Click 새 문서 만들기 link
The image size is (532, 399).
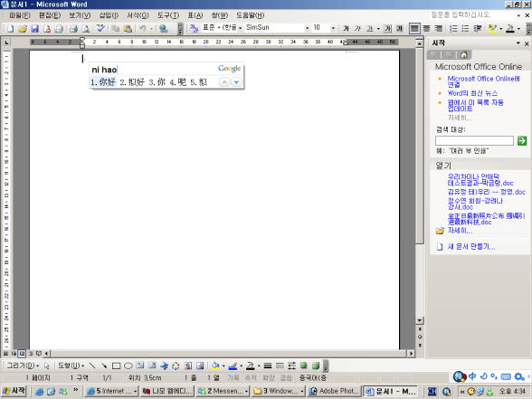[x=471, y=247]
